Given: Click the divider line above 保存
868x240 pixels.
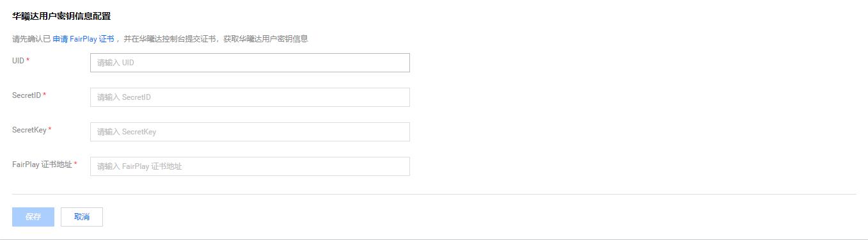Looking at the screenshot, I should click(434, 194).
